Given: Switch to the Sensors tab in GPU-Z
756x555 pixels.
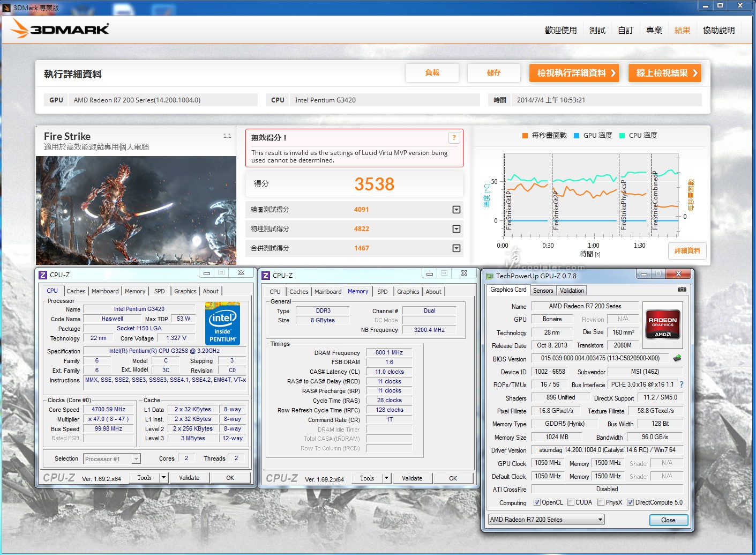Looking at the screenshot, I should click(543, 291).
